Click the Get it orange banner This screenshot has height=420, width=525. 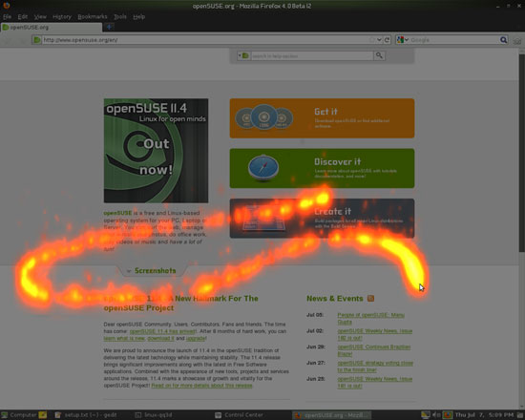coord(322,118)
